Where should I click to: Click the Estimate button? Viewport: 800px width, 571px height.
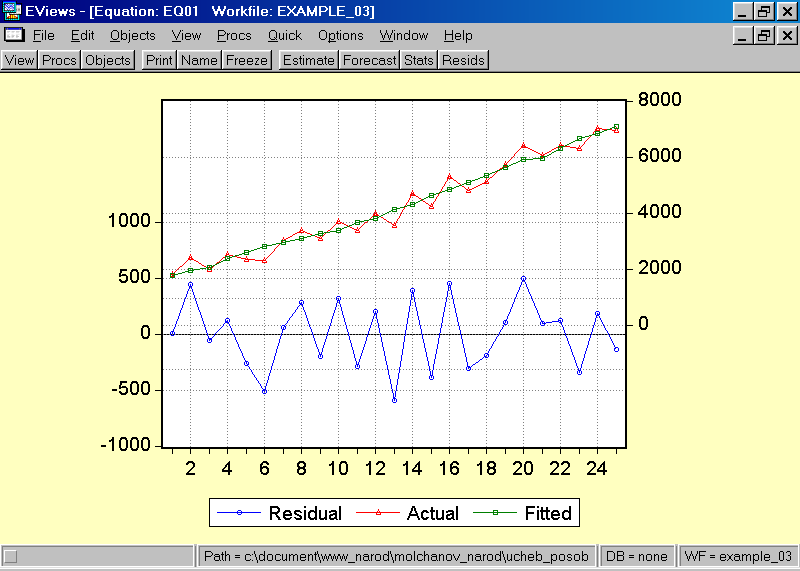308,60
